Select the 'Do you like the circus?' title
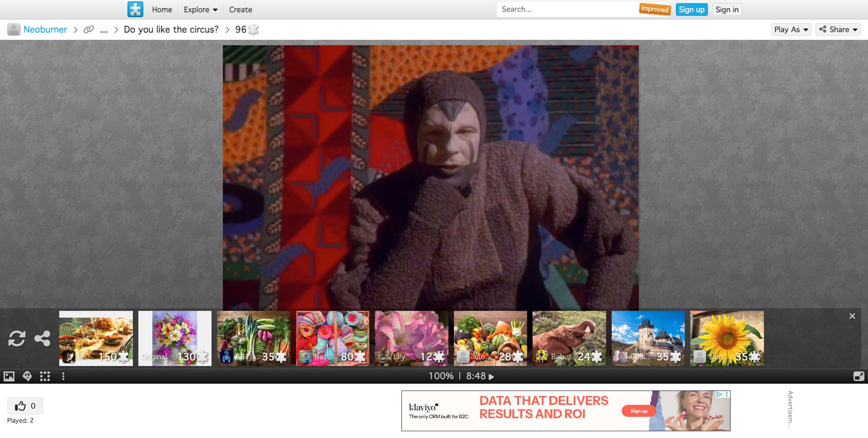 (171, 29)
